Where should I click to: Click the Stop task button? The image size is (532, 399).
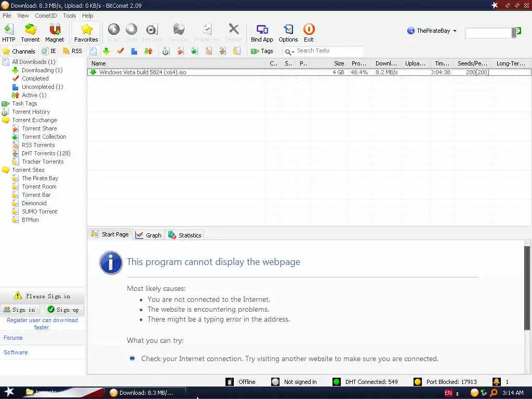coord(131,33)
